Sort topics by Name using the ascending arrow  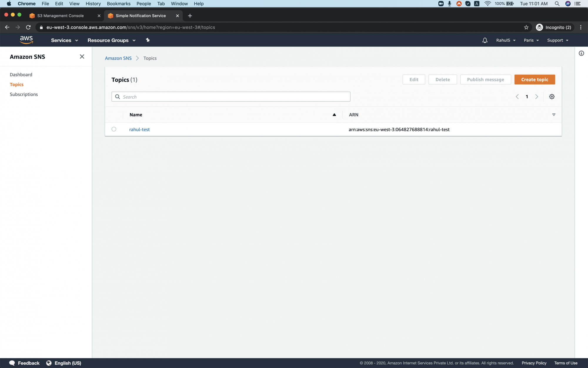coord(334,115)
